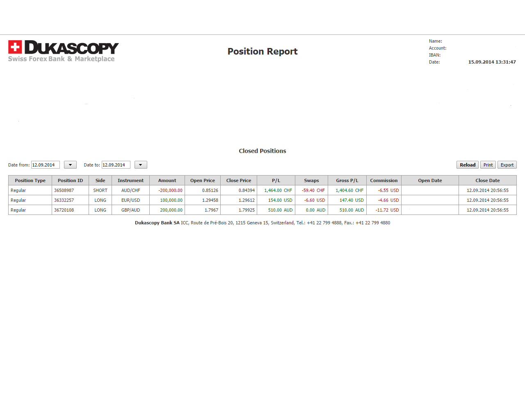The image size is (525, 420).
Task: Click the -6.55 USD commission value
Action: [x=388, y=190]
